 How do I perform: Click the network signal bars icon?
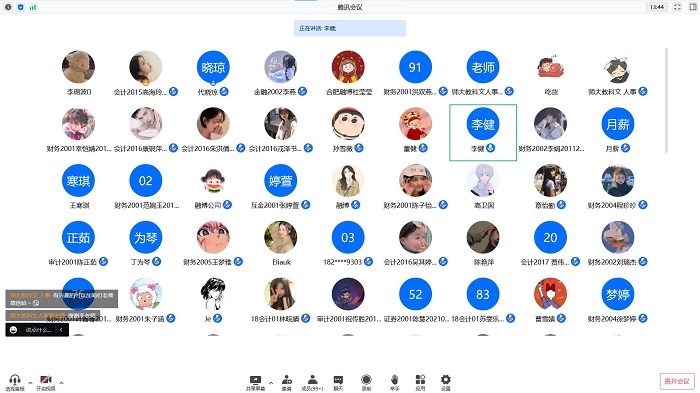click(x=33, y=7)
